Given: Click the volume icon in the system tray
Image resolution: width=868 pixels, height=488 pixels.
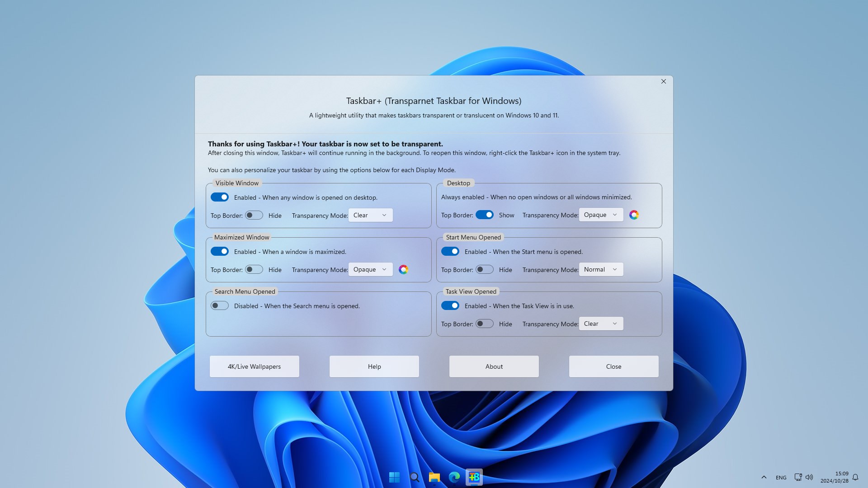Looking at the screenshot, I should point(809,477).
